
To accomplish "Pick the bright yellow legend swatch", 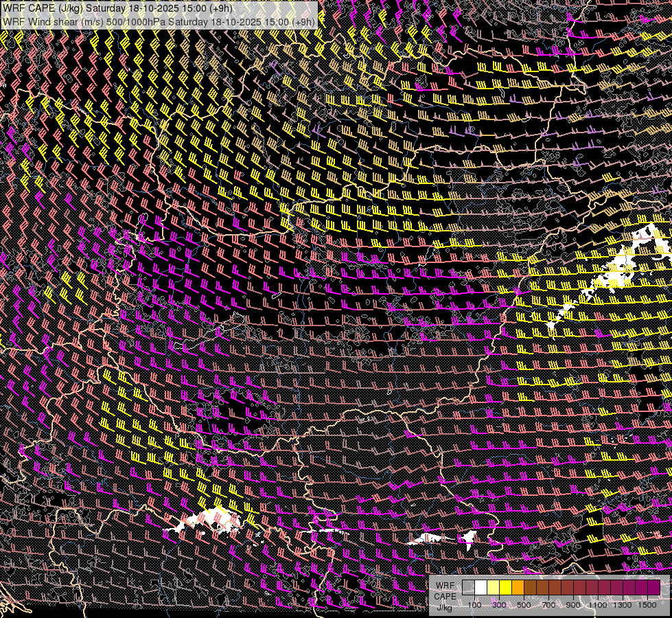I will [506, 587].
